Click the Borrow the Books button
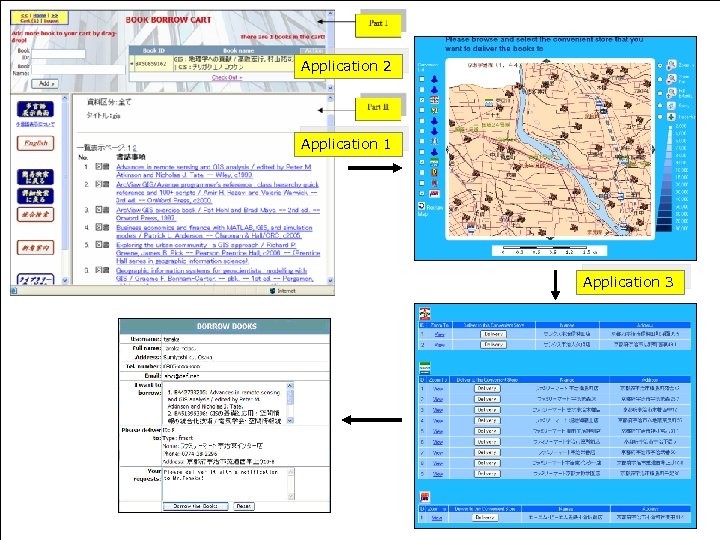This screenshot has width=720, height=540. (x=196, y=506)
